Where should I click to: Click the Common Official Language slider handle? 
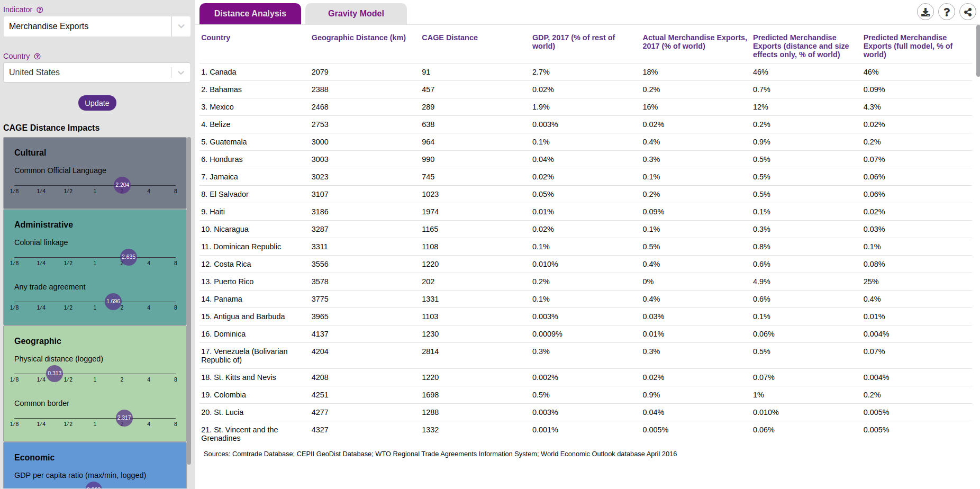tap(122, 185)
